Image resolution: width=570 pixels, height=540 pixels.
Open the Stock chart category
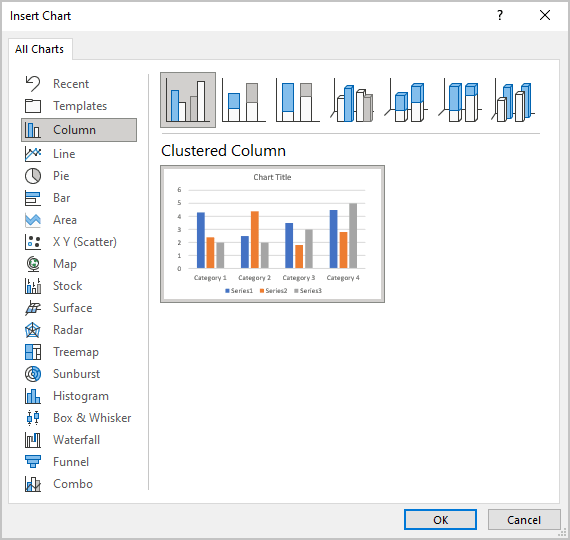pyautogui.click(x=79, y=286)
